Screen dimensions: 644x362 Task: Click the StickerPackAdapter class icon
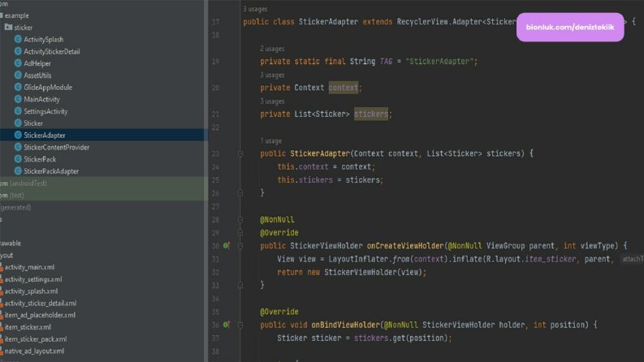tap(18, 170)
